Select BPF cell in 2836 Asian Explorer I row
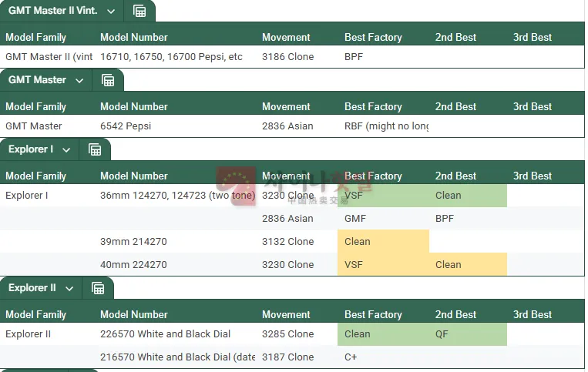The width and height of the screenshot is (588, 372). [x=445, y=219]
